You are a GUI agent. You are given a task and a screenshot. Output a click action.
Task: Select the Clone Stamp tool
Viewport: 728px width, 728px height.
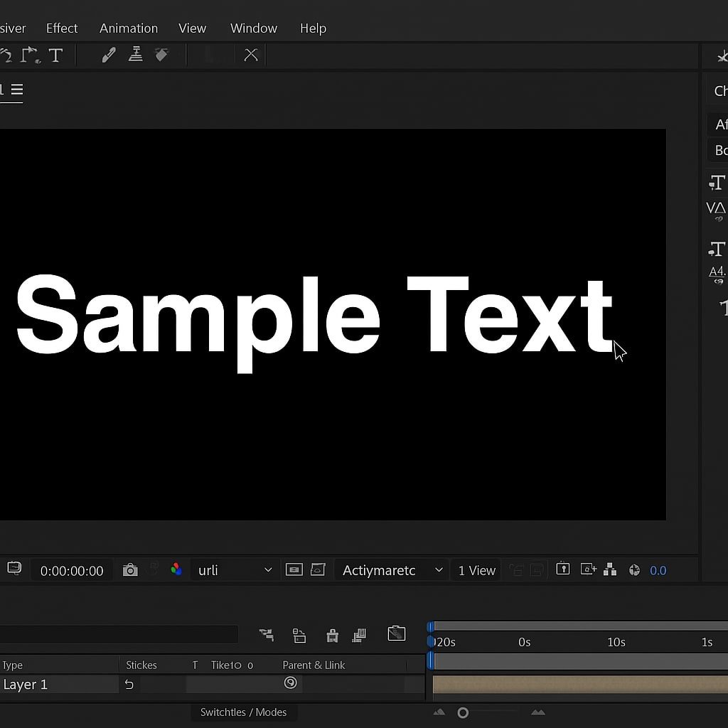tap(135, 55)
